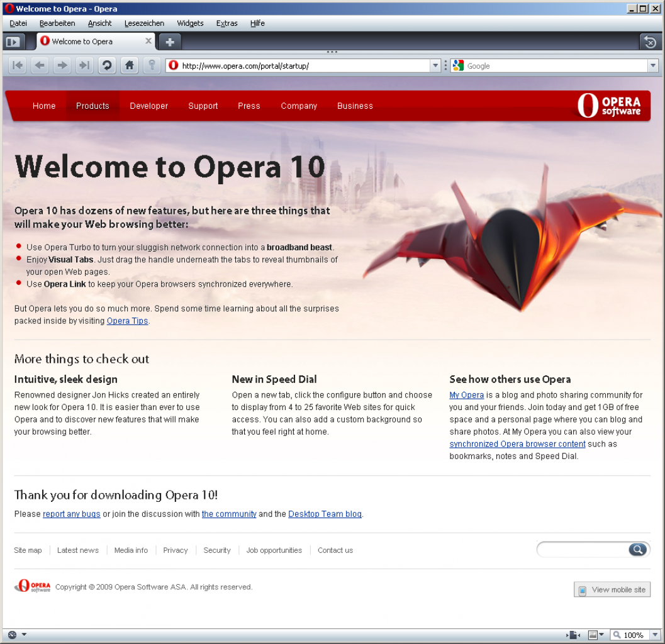This screenshot has width=665, height=644.
Task: Open Job opportunities footer link
Action: pyautogui.click(x=274, y=550)
